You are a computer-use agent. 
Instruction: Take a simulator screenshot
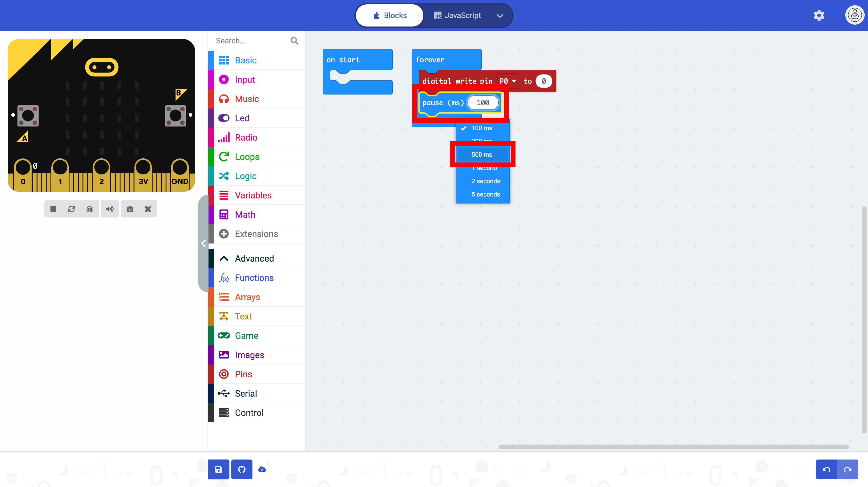[130, 209]
